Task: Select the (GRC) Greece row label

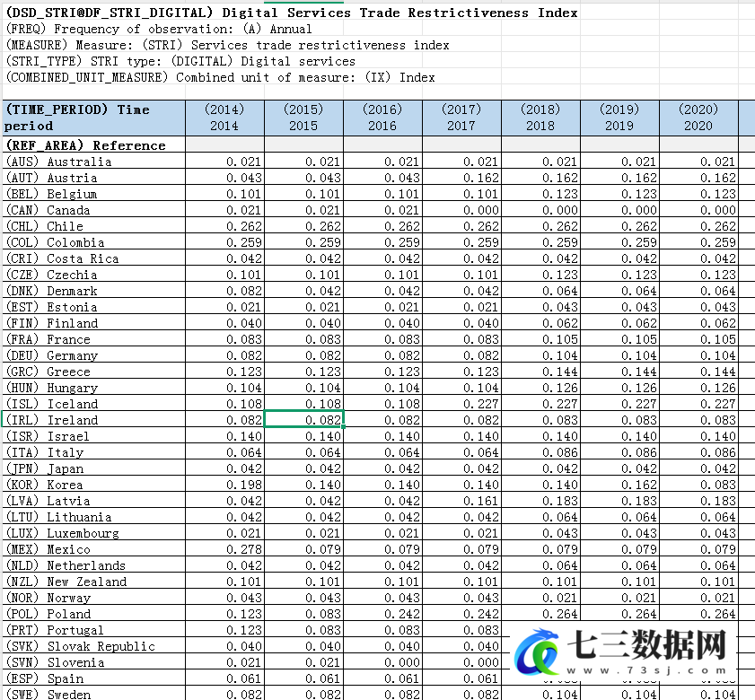Action: pos(94,372)
